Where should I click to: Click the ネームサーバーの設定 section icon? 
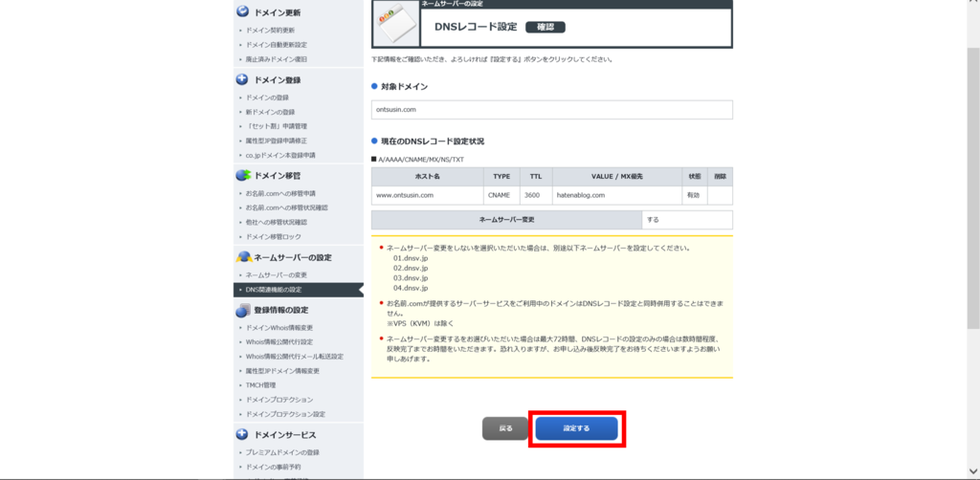(x=243, y=257)
